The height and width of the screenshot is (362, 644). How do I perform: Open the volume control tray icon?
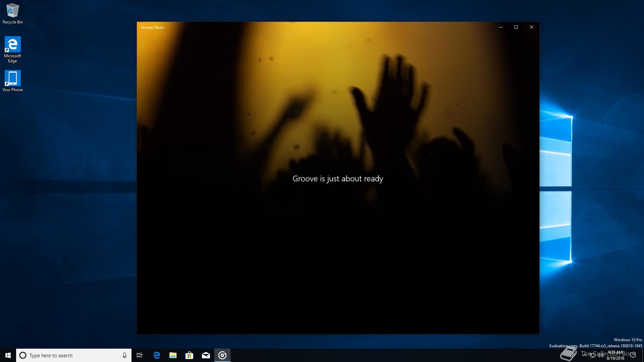tap(601, 355)
